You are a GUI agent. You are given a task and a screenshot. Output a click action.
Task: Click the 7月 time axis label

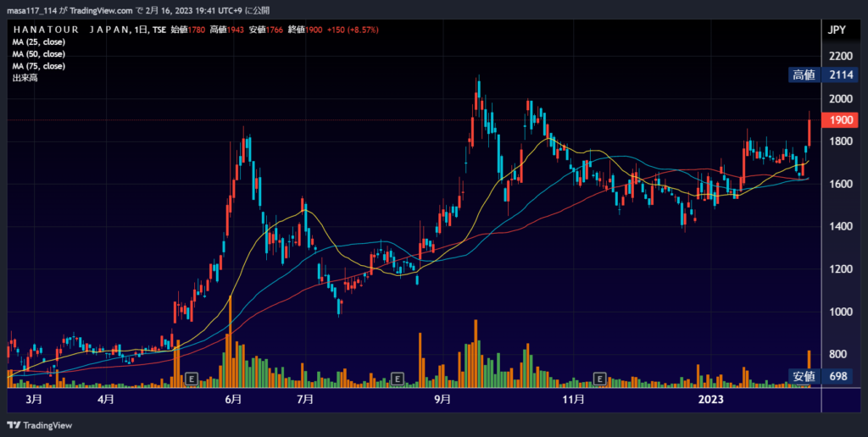(x=305, y=400)
